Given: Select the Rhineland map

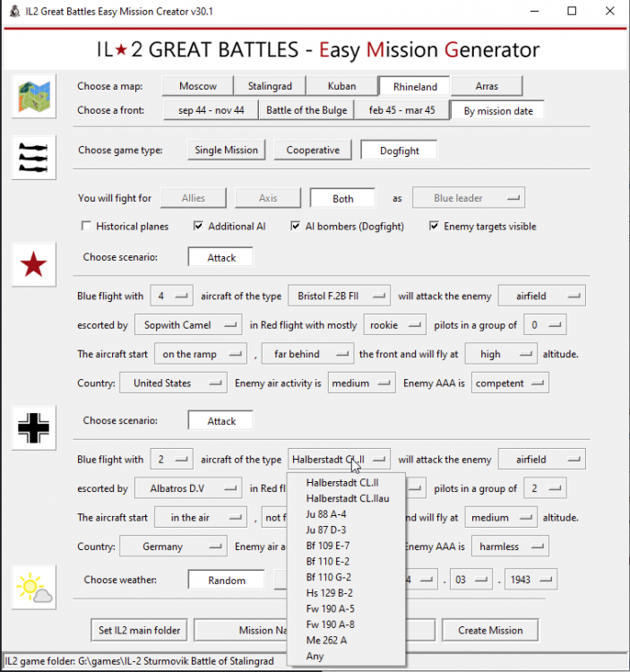Looking at the screenshot, I should (415, 87).
